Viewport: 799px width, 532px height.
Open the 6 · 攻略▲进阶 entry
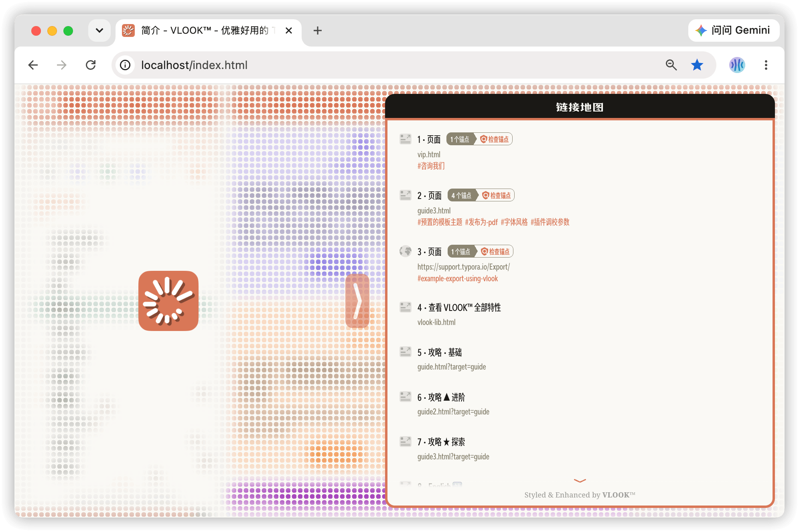(441, 397)
